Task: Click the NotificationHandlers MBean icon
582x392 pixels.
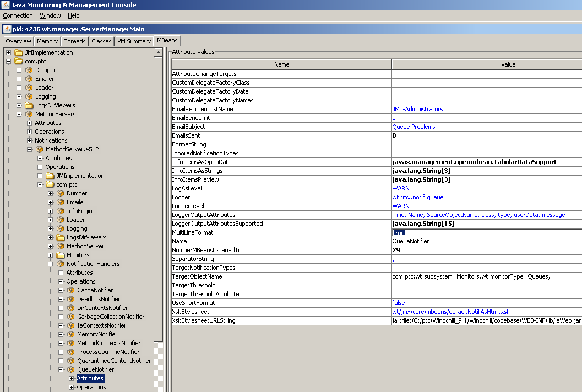Action: coord(61,264)
